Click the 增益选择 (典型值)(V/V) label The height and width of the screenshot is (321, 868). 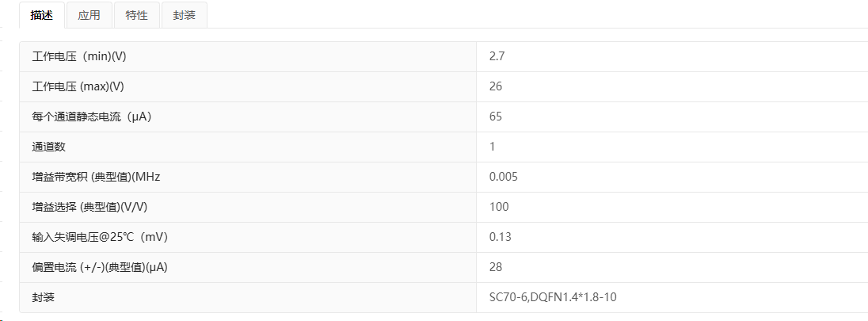tap(89, 207)
